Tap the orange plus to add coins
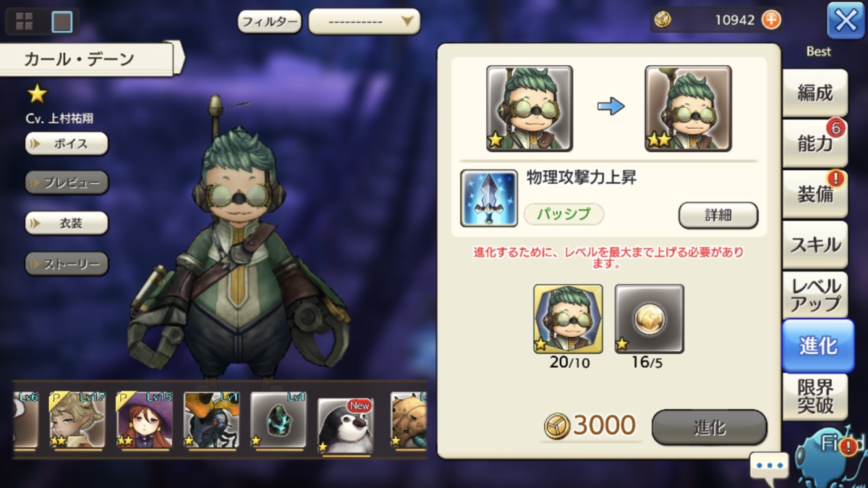The width and height of the screenshot is (868, 488). (x=771, y=20)
